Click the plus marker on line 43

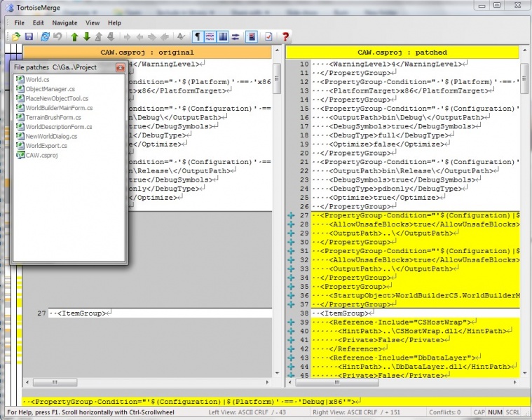[x=291, y=358]
